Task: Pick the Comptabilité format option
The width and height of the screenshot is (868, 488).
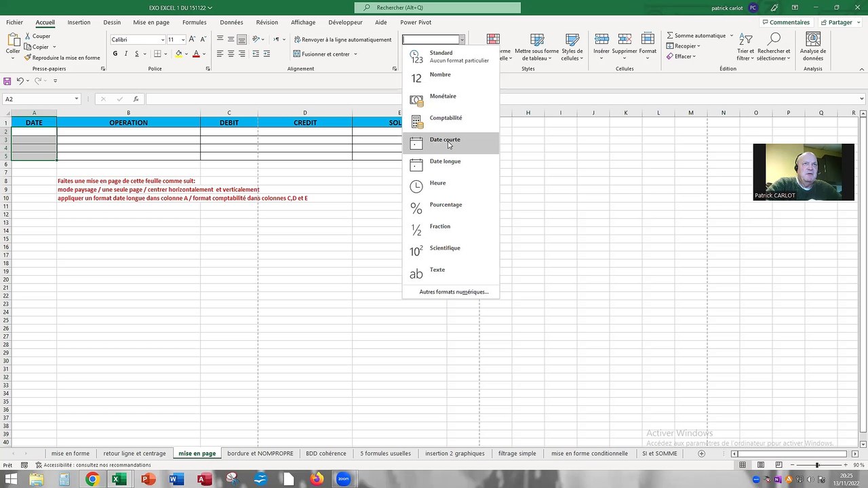Action: [451, 121]
